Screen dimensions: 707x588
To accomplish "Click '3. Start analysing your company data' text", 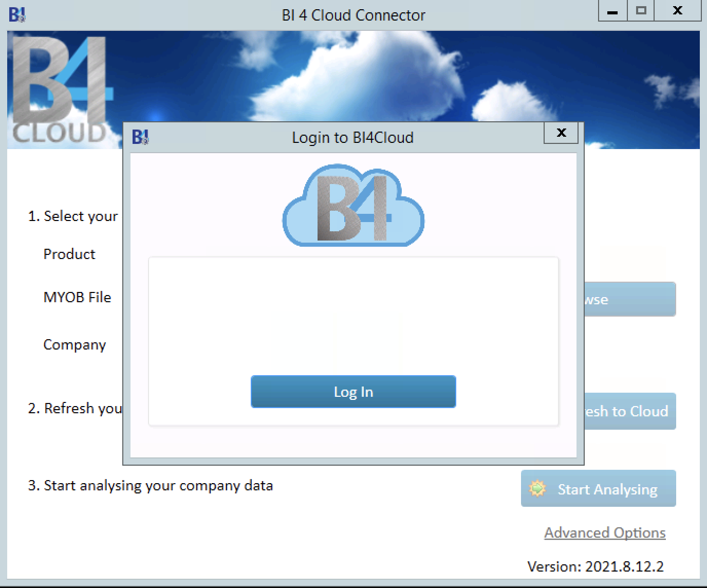I will pyautogui.click(x=151, y=486).
